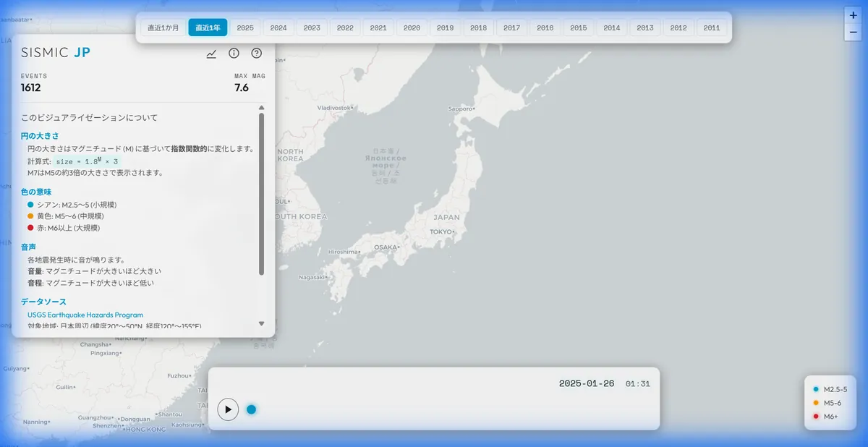Viewport: 868px width, 447px height.
Task: Click the OSAKA label on map
Action: [386, 247]
